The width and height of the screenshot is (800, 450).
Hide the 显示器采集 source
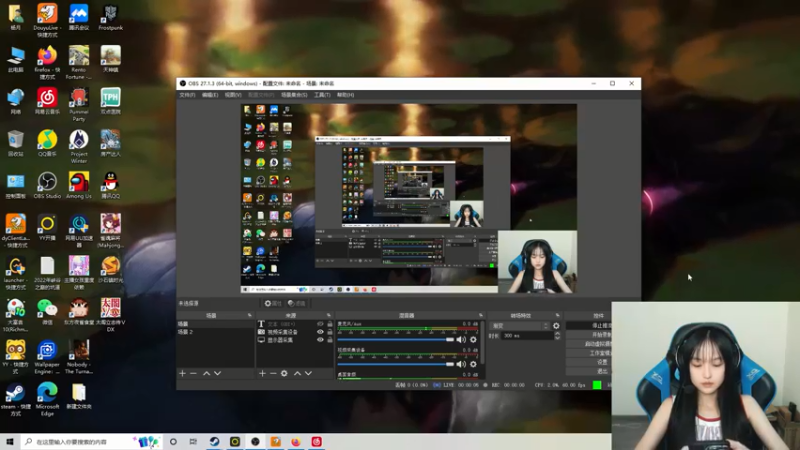(x=320, y=340)
